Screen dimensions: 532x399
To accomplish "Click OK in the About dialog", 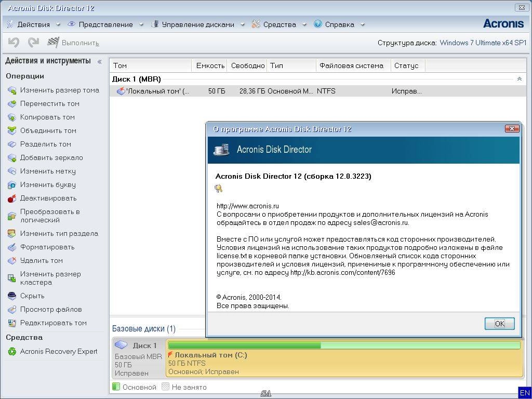I will click(499, 324).
